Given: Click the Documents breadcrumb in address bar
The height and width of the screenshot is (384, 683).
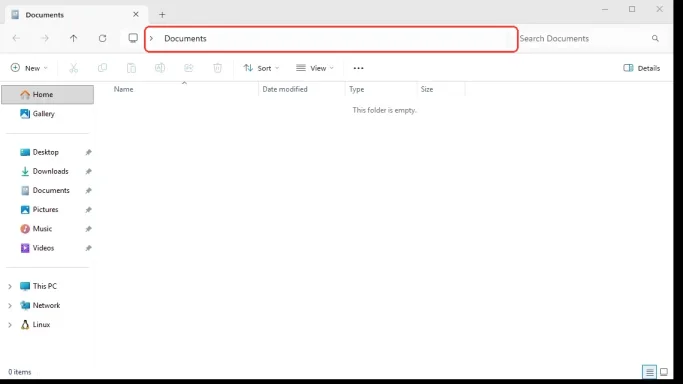Looking at the screenshot, I should (x=185, y=38).
